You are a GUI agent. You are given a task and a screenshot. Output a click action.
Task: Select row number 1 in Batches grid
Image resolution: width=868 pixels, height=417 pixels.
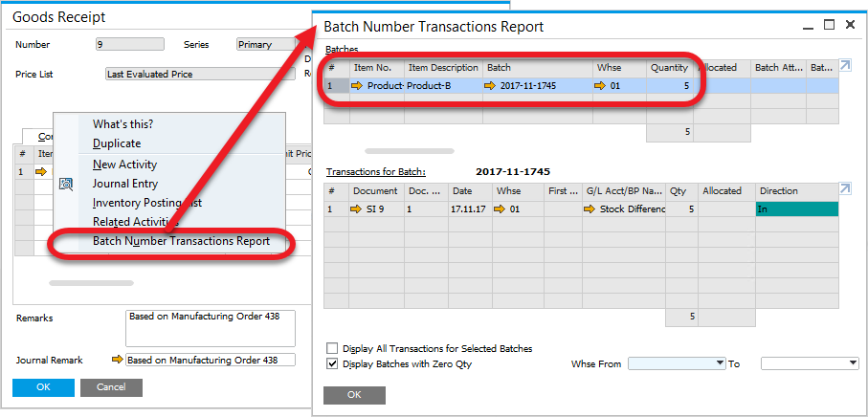point(337,86)
